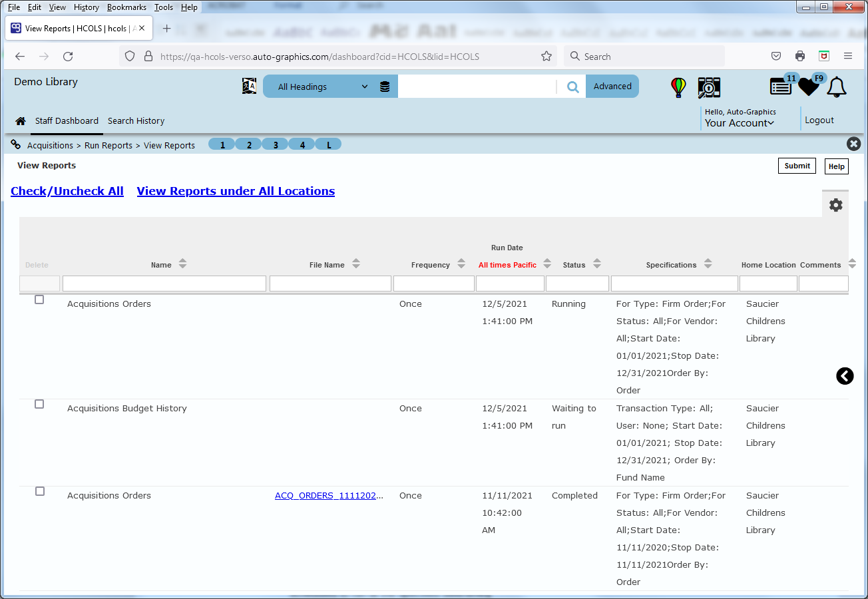Click breadcrumb pill number 2
868x599 pixels.
(249, 144)
